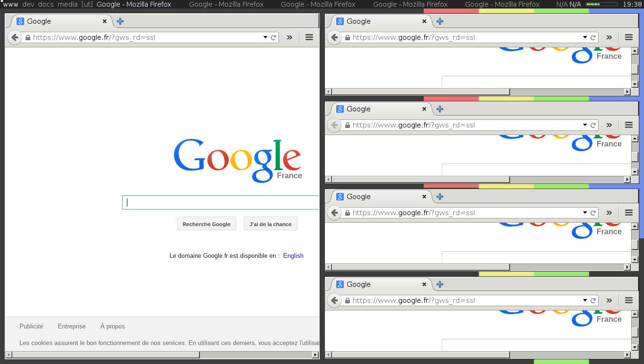Open the Entreprise footer link

(72, 326)
